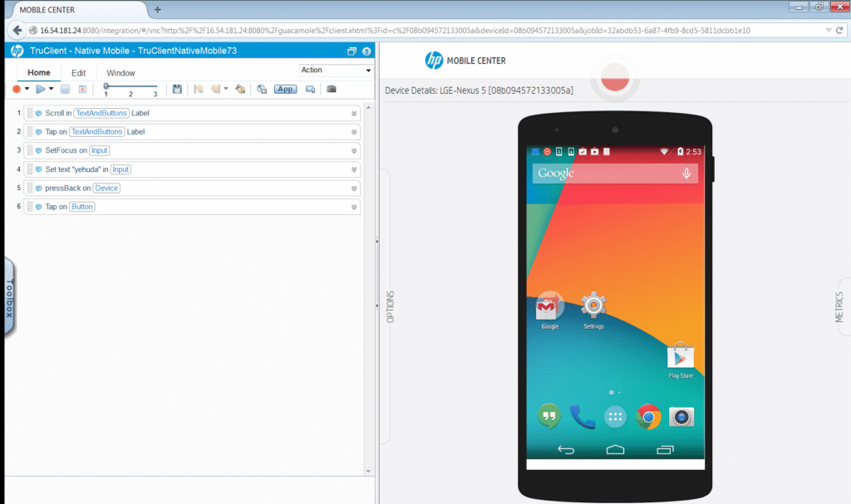Screen dimensions: 851x504
Task: Tap the microphone voice search icon
Action: point(686,174)
